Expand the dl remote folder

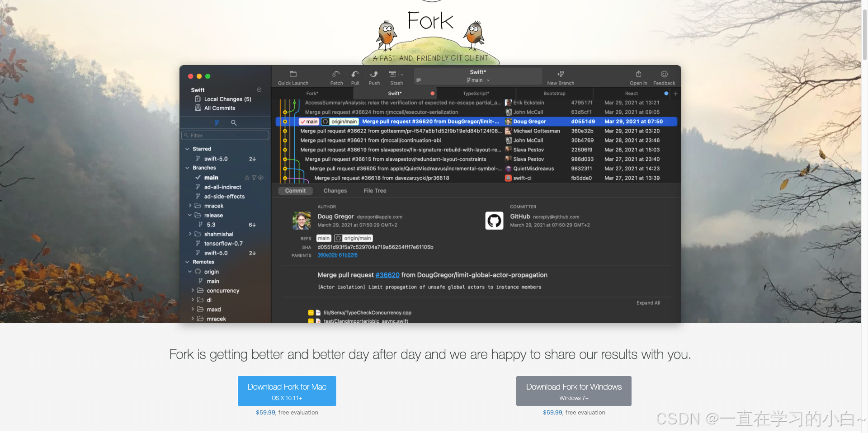pos(193,300)
